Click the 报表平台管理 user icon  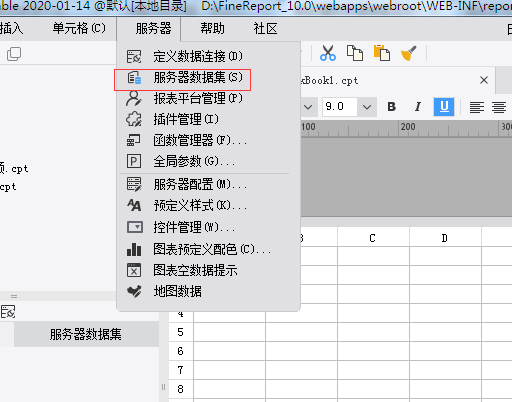coord(134,98)
